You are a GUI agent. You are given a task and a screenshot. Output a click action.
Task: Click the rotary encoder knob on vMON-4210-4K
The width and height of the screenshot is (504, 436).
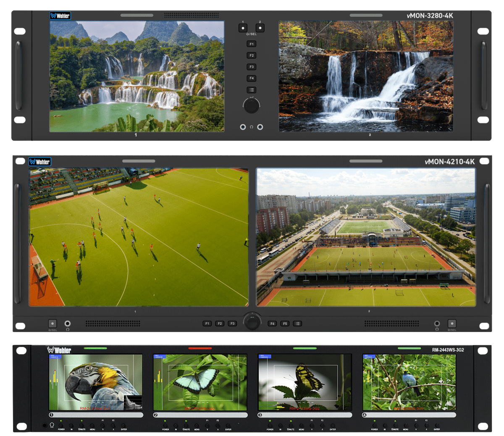pos(252,322)
